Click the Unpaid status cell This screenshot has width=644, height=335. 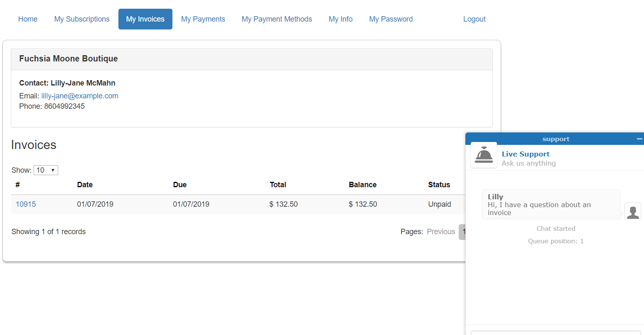point(440,204)
